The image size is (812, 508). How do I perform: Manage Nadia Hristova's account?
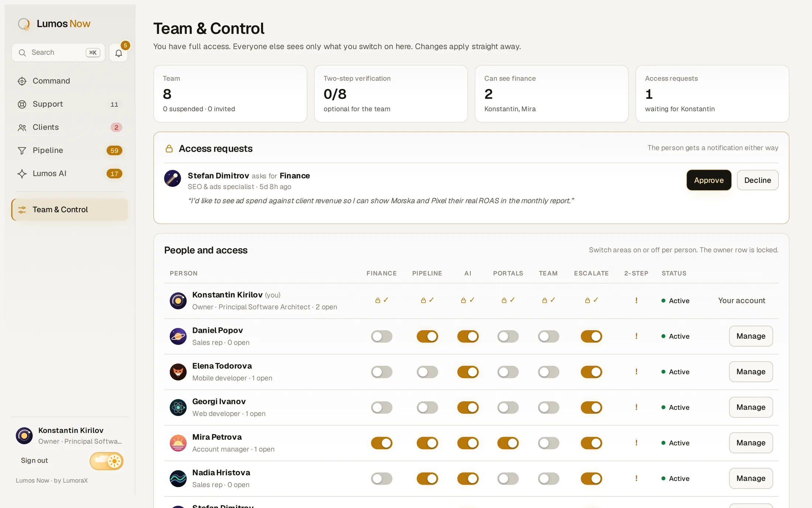point(751,478)
